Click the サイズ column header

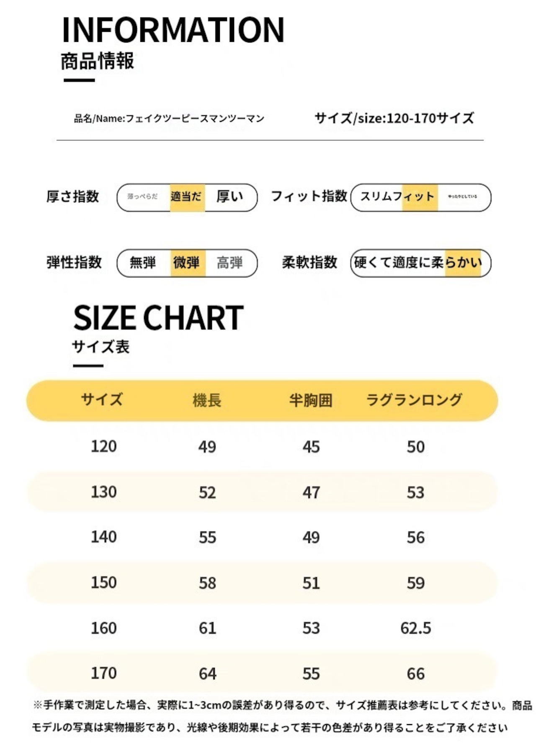(102, 400)
